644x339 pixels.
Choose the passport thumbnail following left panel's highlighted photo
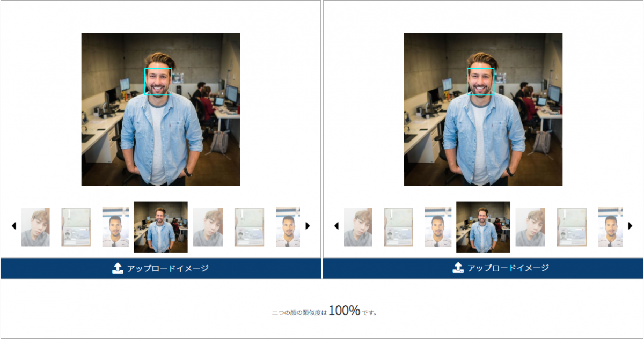249,227
